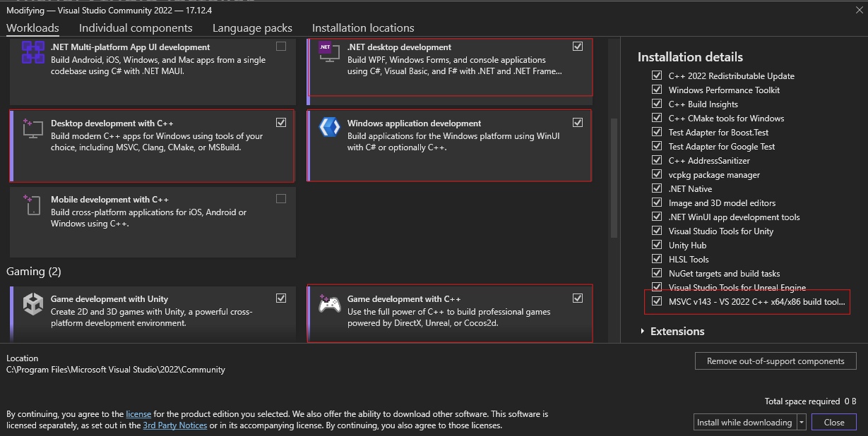Uncheck NuGet targets and build tasks
This screenshot has width=868, height=436.
tap(657, 273)
